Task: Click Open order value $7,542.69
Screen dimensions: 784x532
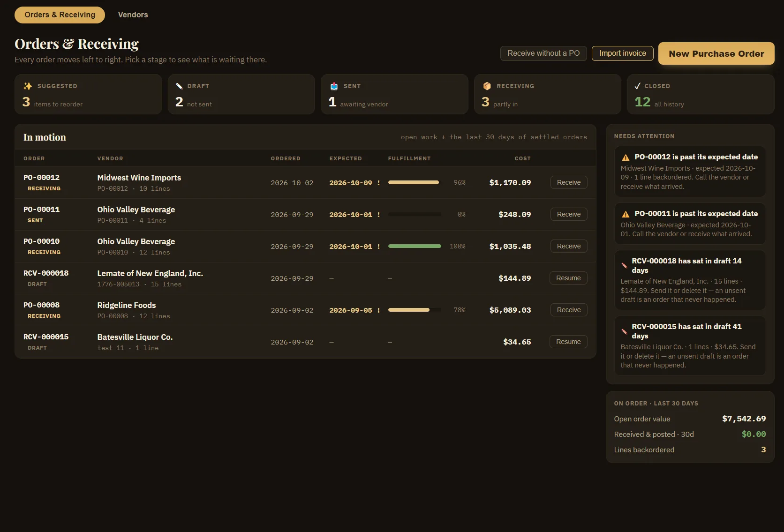Action: [x=744, y=419]
